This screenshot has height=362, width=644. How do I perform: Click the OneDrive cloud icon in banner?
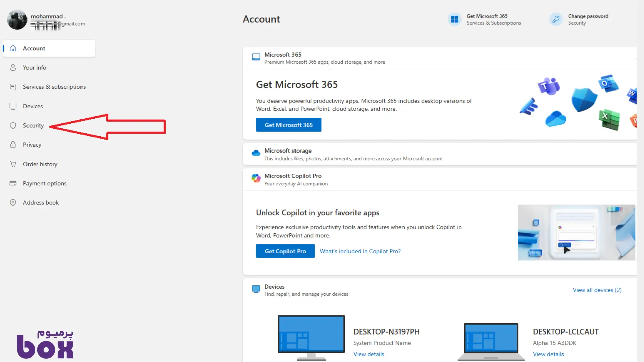click(x=556, y=119)
